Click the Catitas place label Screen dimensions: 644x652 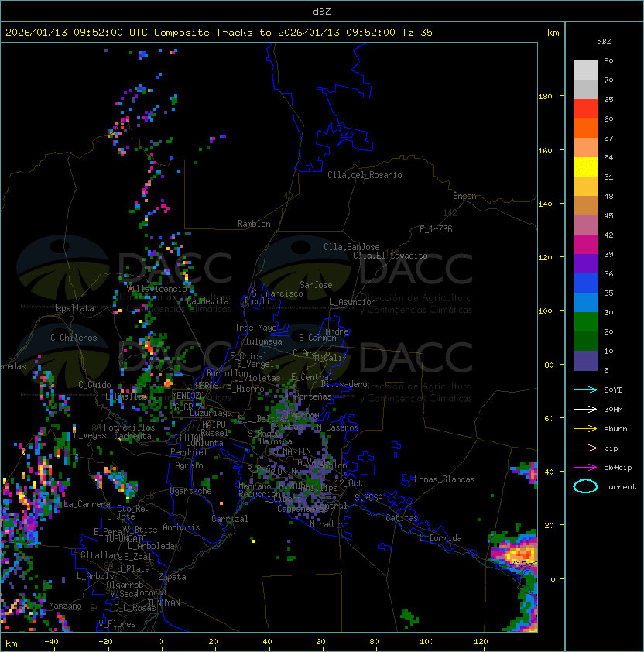pyautogui.click(x=402, y=518)
